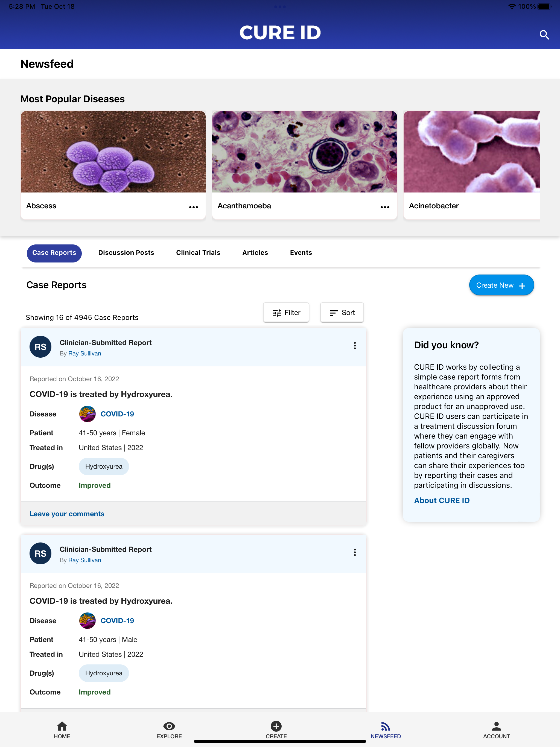Viewport: 560px width, 747px height.
Task: Open the Acanthamoeba card three-dot menu
Action: pos(385,207)
